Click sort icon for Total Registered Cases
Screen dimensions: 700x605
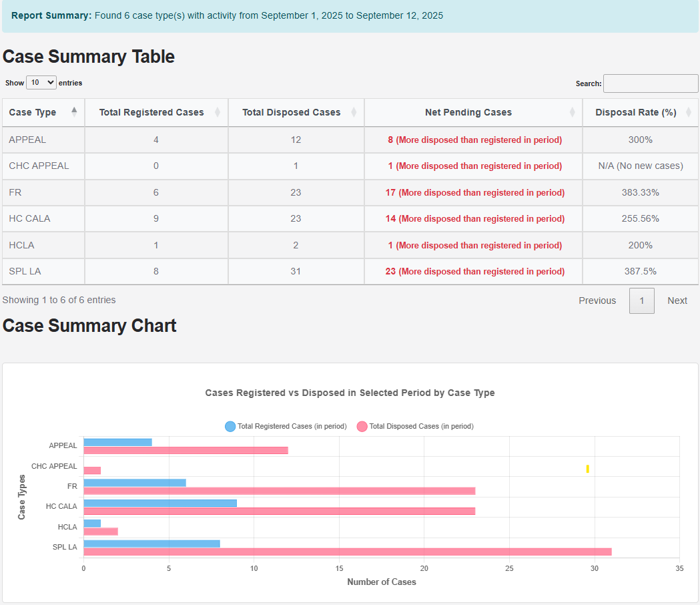pyautogui.click(x=218, y=112)
